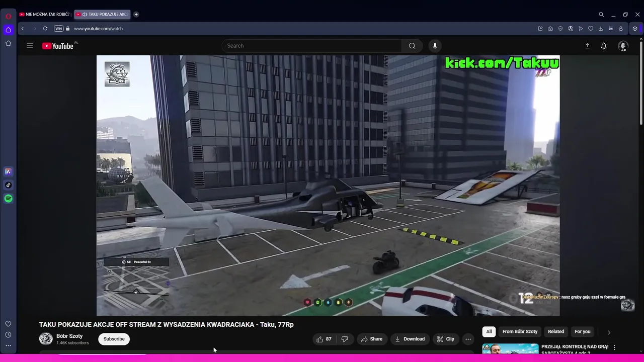Go back with browser back arrow

pyautogui.click(x=22, y=29)
